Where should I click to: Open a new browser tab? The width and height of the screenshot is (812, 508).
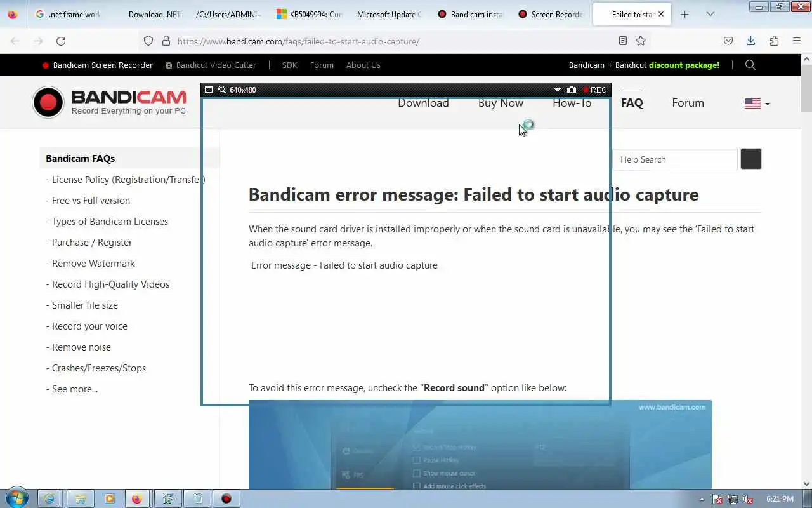click(x=684, y=14)
